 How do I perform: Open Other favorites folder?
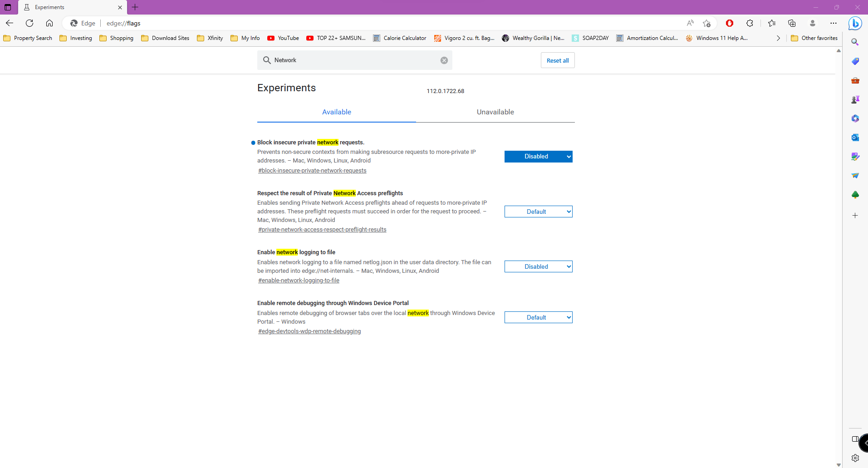814,38
